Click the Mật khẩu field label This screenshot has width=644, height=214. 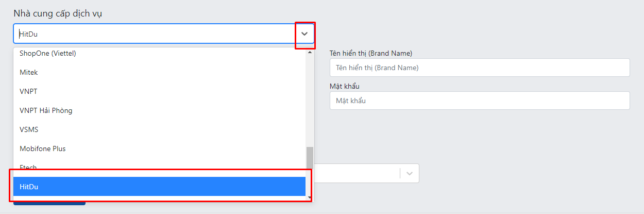344,86
